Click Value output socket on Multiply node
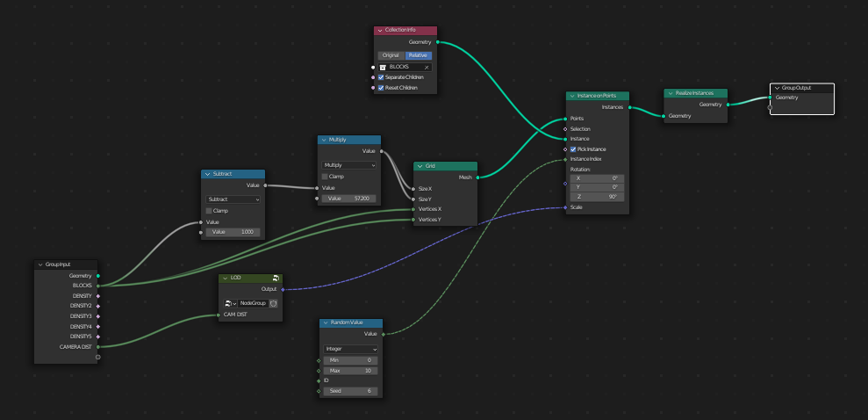 [382, 151]
